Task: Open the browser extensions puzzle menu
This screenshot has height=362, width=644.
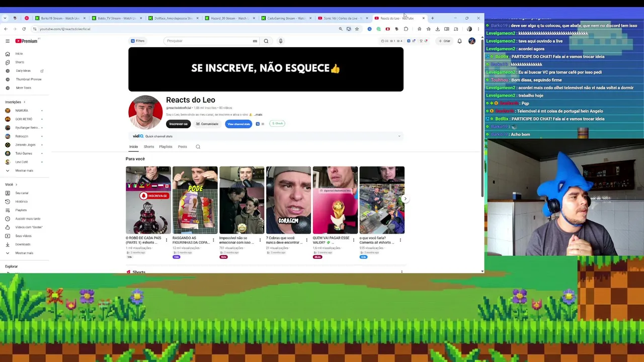Action: click(x=406, y=29)
